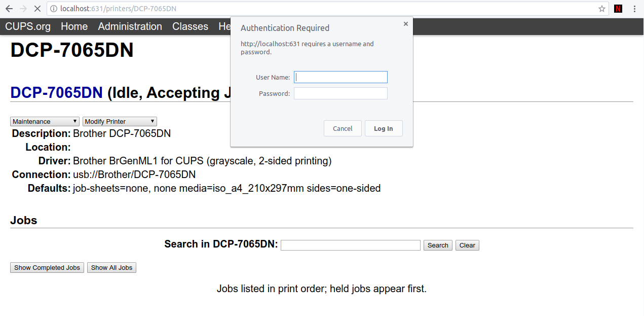Focus the Password field
This screenshot has width=644, height=316.
(340, 93)
